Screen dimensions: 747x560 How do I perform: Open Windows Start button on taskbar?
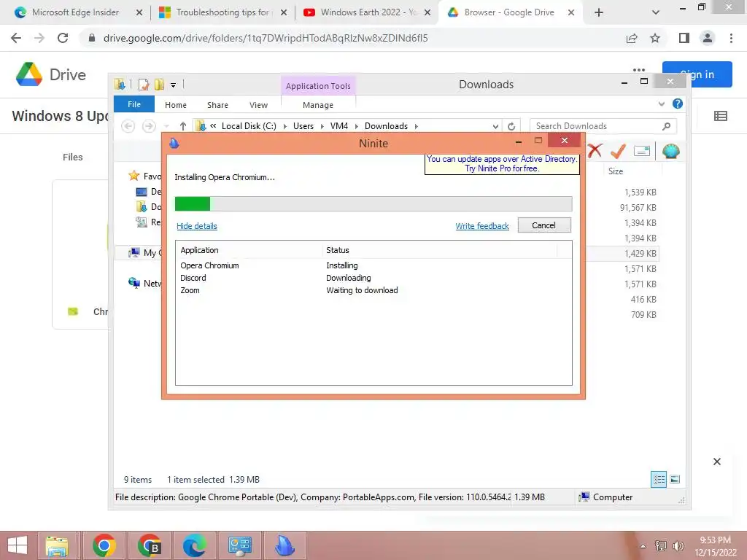(18, 545)
